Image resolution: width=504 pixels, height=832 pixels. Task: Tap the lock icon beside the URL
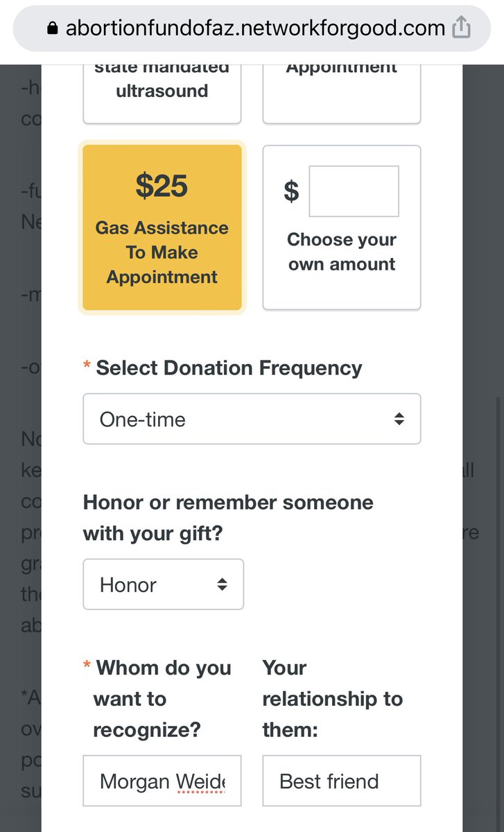(x=51, y=28)
